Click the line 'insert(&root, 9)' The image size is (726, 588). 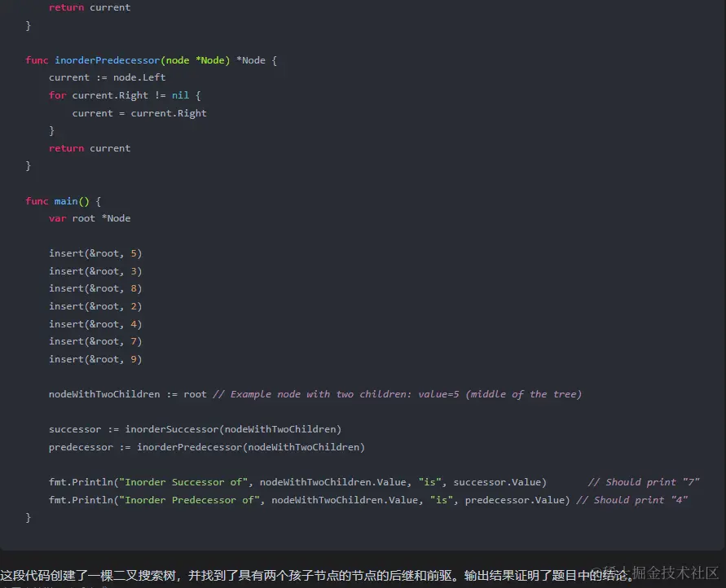coord(95,359)
